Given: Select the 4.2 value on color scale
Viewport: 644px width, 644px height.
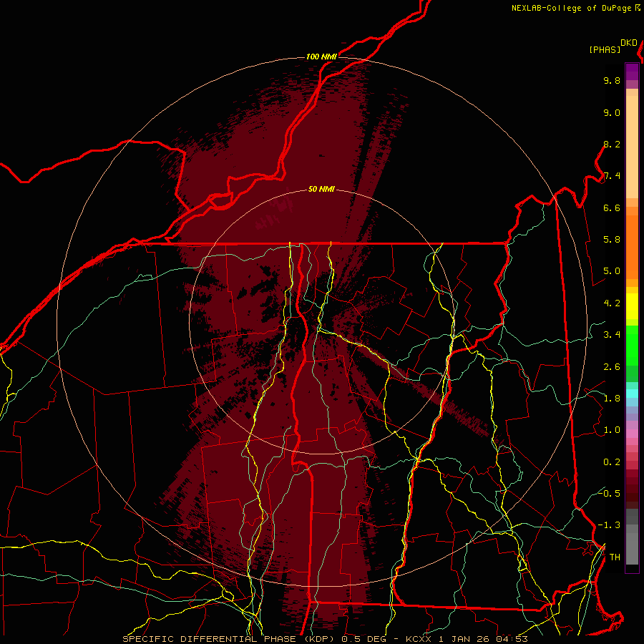Looking at the screenshot, I should point(612,303).
